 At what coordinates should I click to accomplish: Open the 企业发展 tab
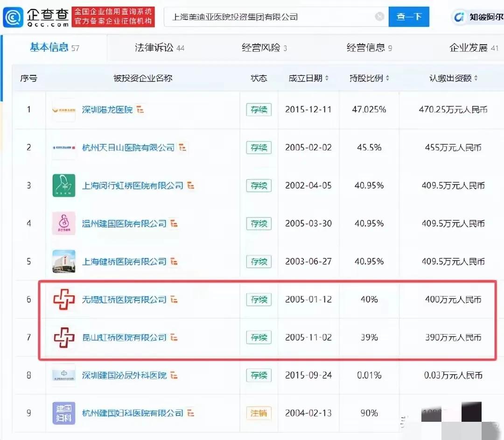tap(474, 48)
